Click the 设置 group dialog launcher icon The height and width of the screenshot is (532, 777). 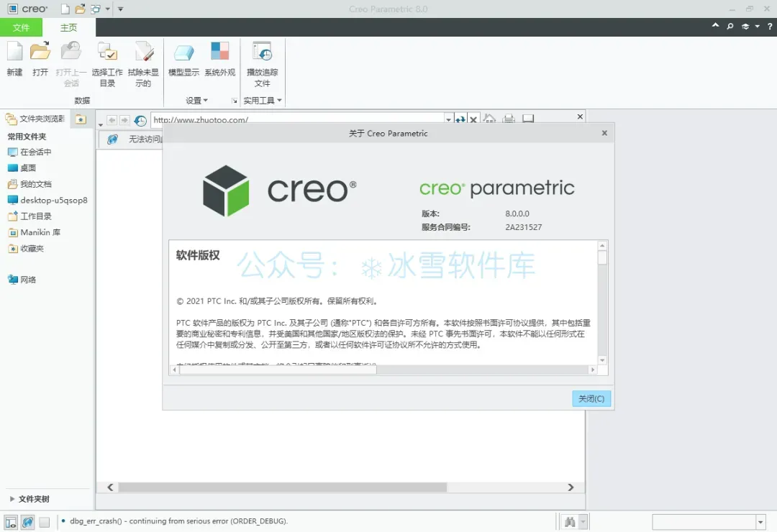point(235,101)
